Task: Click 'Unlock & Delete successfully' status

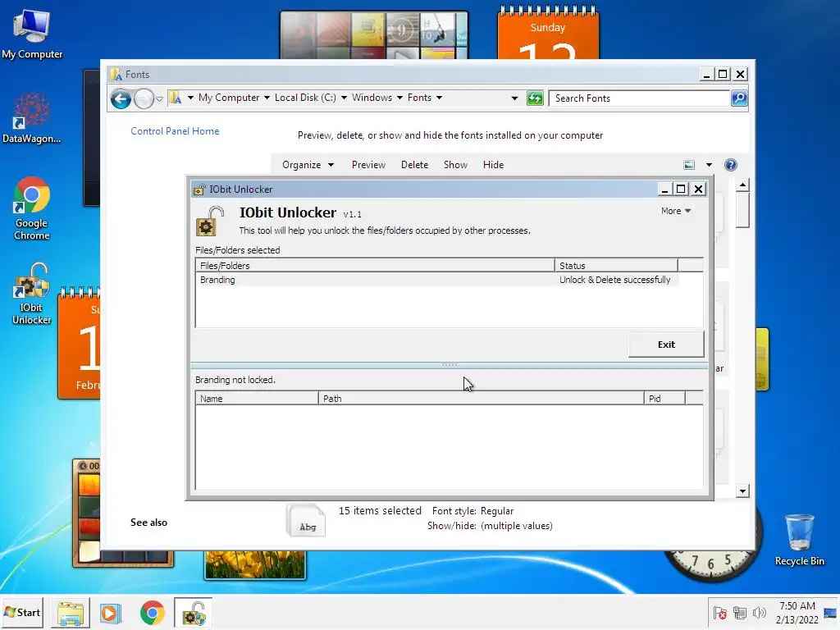Action: click(x=614, y=280)
